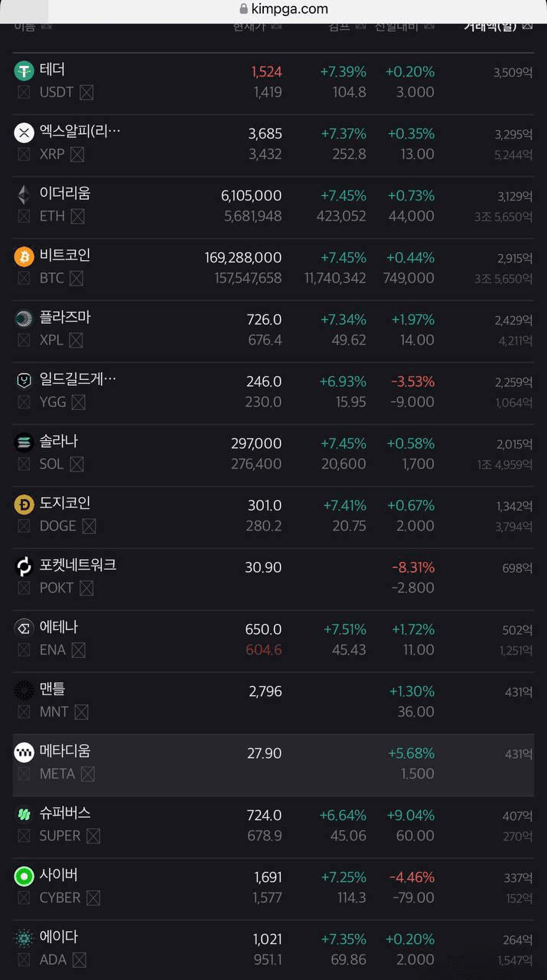Screen dimensions: 547x980
Task: Click the box right of the ENA ticker
Action: pyautogui.click(x=78, y=650)
